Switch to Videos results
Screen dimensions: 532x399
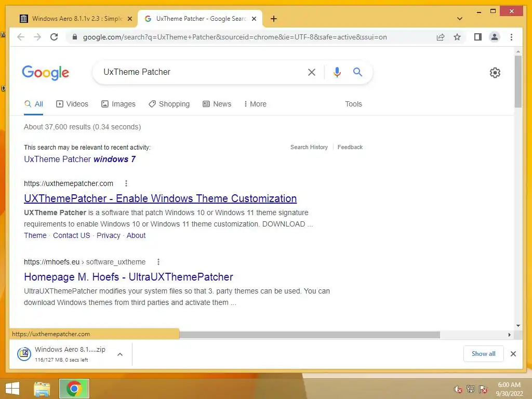pos(72,104)
